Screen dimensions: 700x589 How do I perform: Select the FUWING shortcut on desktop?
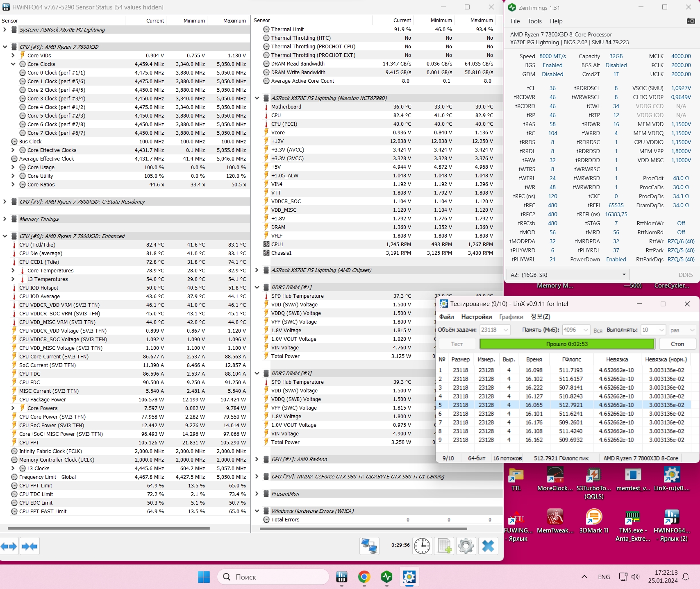click(x=517, y=526)
